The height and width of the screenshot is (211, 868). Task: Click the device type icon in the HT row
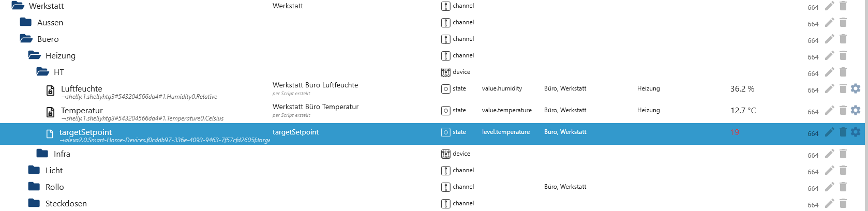point(445,72)
